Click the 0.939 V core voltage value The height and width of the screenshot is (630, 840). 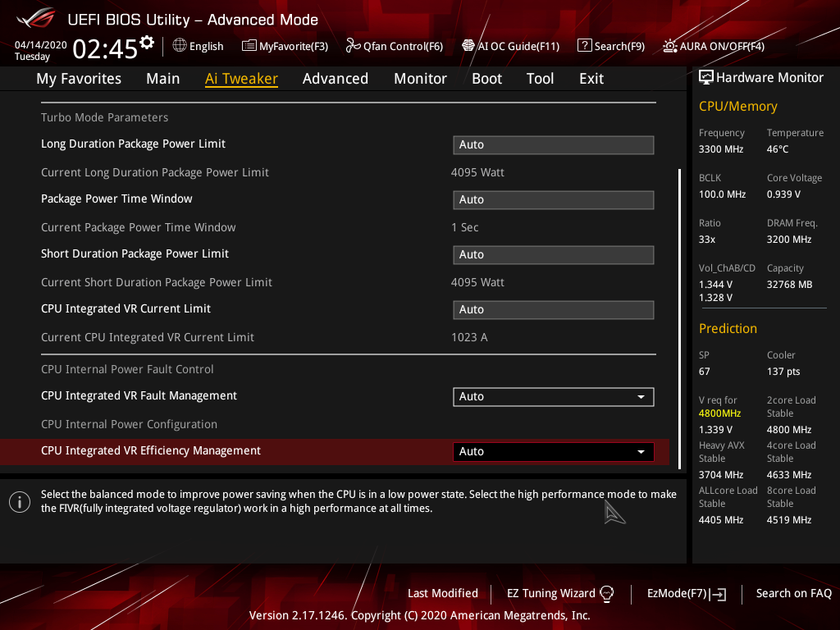(x=783, y=194)
